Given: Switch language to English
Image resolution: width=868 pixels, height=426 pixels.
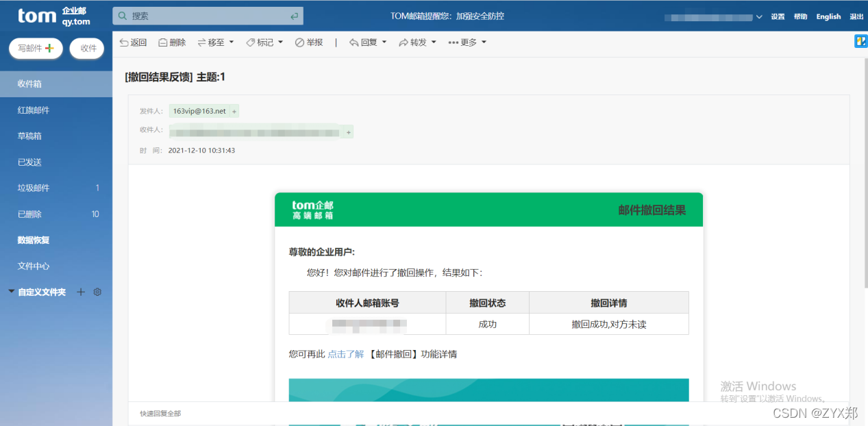Looking at the screenshot, I should [x=828, y=16].
